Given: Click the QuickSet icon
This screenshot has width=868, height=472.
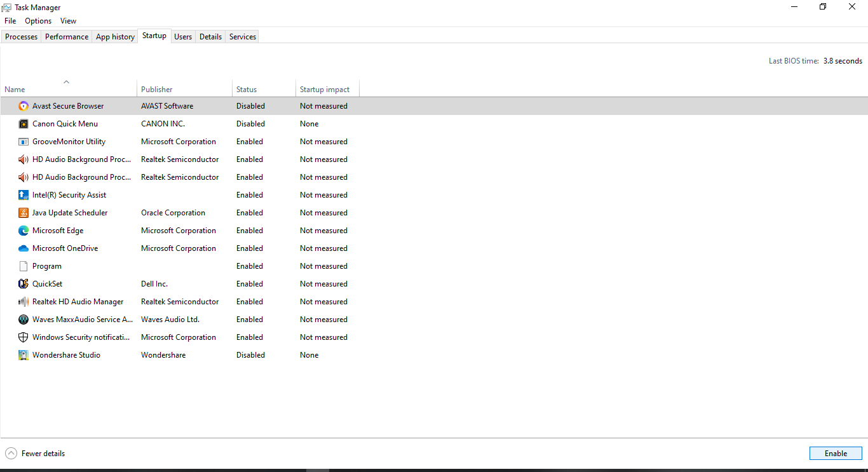Looking at the screenshot, I should 24,284.
